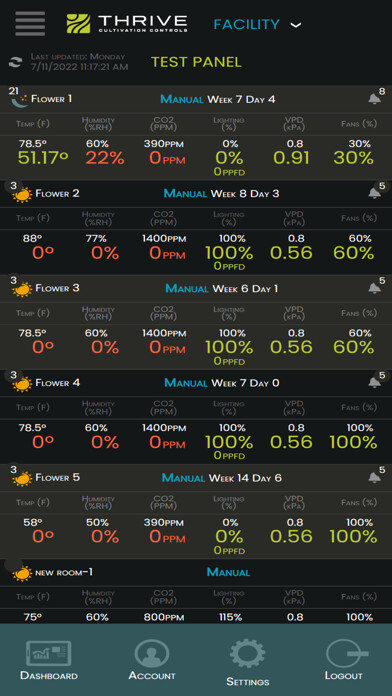Image resolution: width=392 pixels, height=696 pixels.
Task: Click Flower 4 fans 100% reading
Action: (353, 442)
